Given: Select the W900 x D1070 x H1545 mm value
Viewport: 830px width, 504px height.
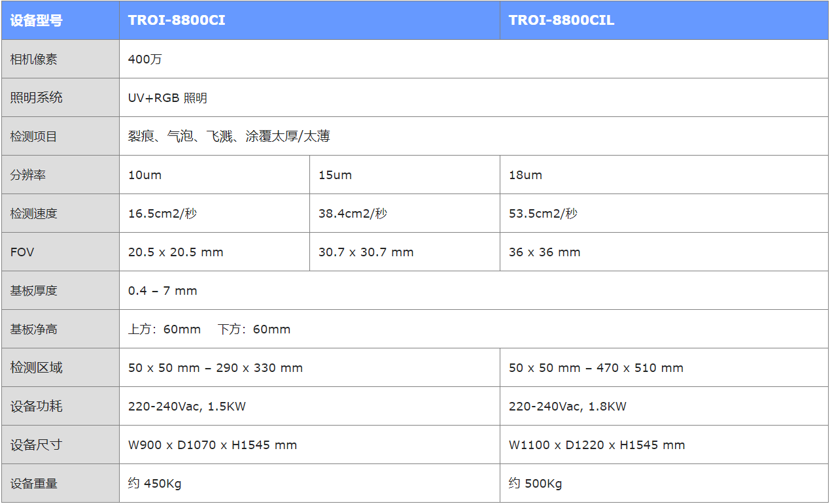Looking at the screenshot, I should click(x=213, y=445).
